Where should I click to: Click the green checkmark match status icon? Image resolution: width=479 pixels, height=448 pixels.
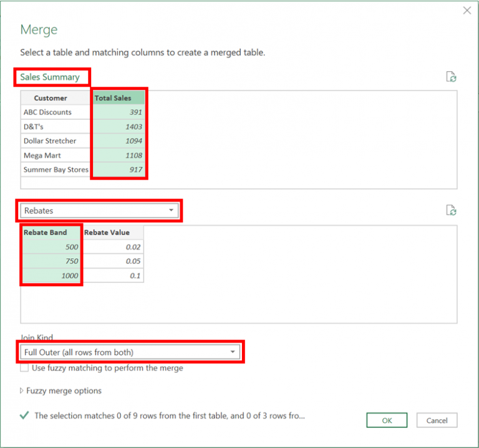pyautogui.click(x=24, y=415)
